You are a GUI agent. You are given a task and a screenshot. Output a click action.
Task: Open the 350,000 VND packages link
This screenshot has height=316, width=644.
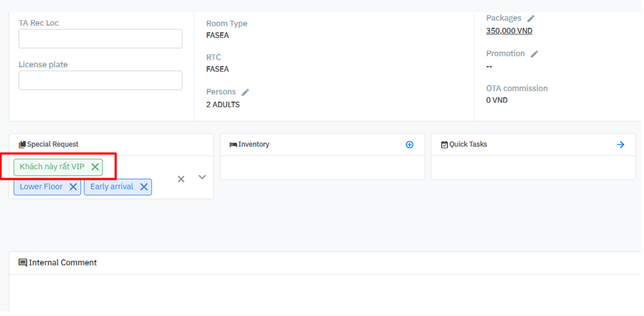click(x=509, y=31)
